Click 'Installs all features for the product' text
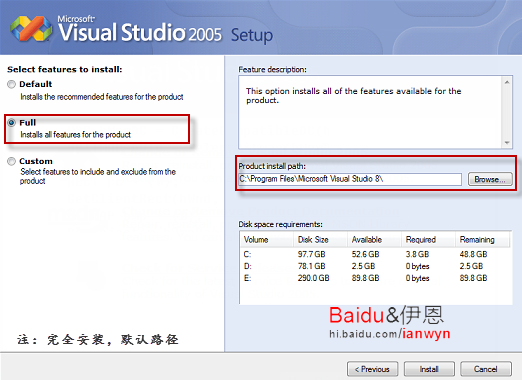 (x=75, y=135)
